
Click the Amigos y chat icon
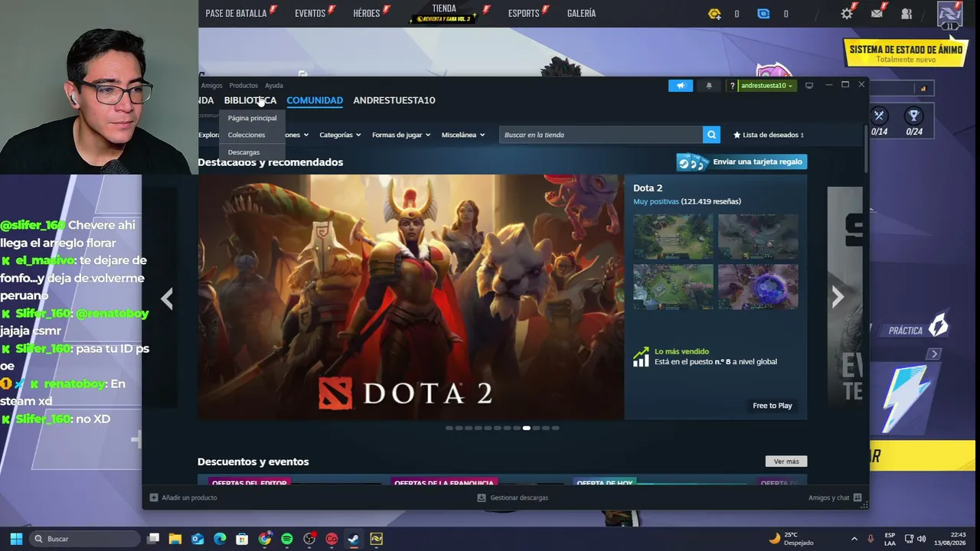[857, 497]
